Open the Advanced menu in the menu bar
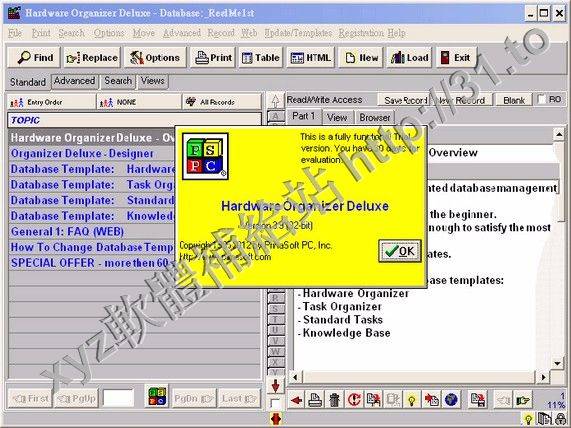Screen dimensions: 571x428 [182, 33]
